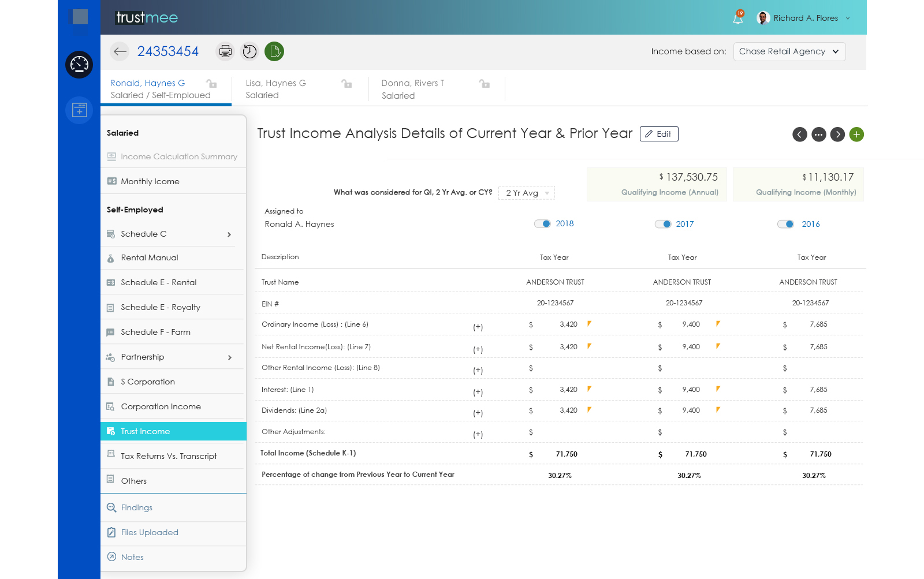
Task: Open Others menu item
Action: coord(173,481)
